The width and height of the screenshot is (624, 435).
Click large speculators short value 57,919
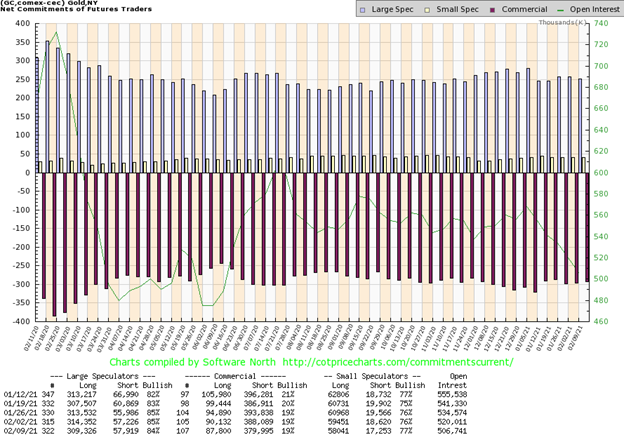tap(125, 431)
